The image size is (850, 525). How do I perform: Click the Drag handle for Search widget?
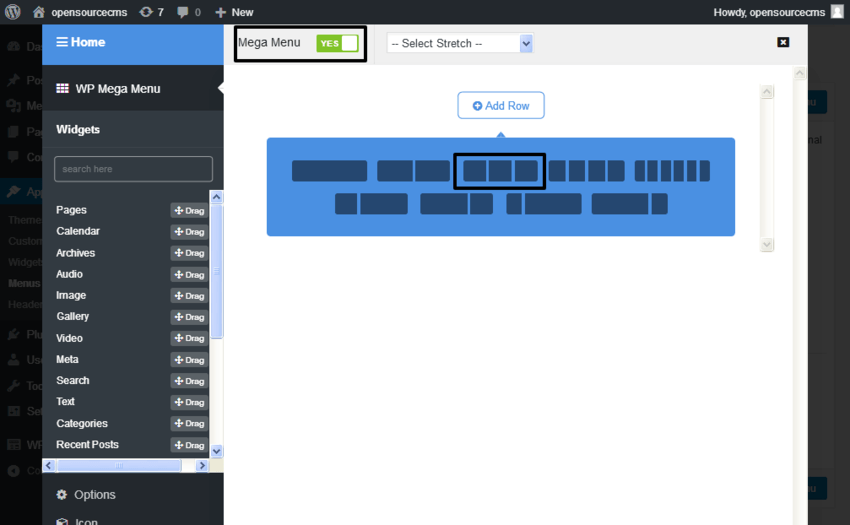(189, 381)
